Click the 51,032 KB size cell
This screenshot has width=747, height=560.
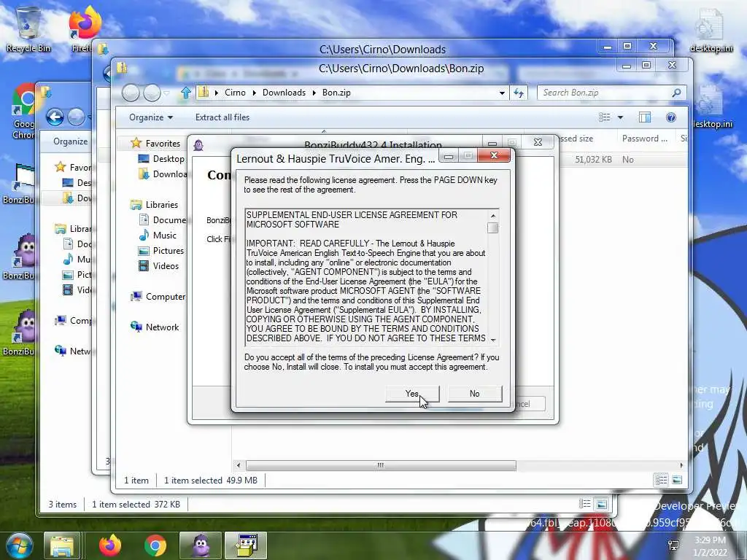point(593,160)
